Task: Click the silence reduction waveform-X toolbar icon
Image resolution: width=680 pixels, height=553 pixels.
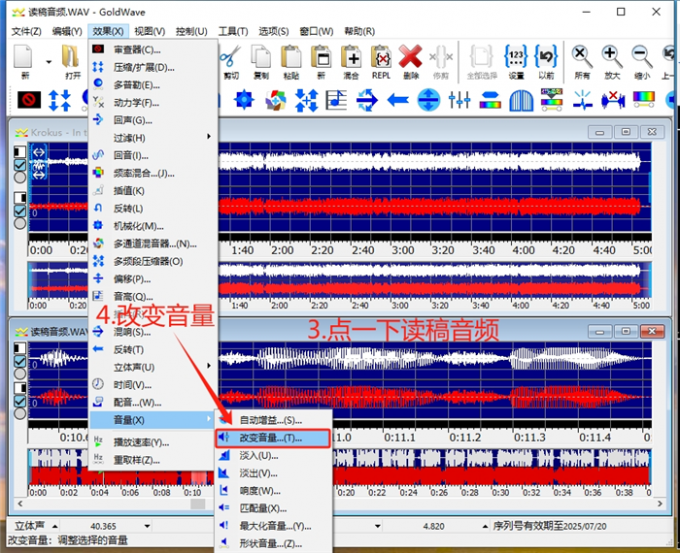Action: click(613, 100)
